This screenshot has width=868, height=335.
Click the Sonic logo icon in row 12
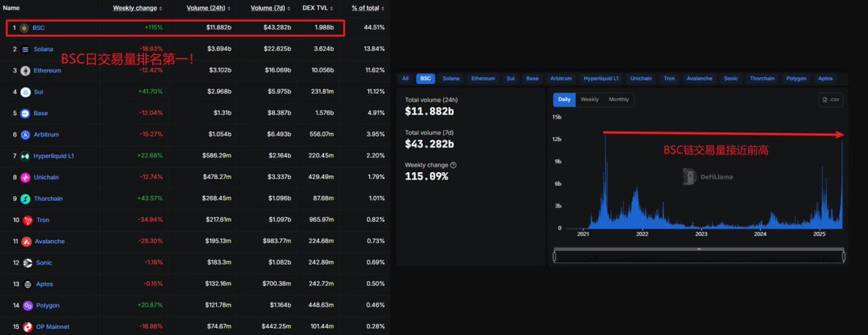coord(27,263)
